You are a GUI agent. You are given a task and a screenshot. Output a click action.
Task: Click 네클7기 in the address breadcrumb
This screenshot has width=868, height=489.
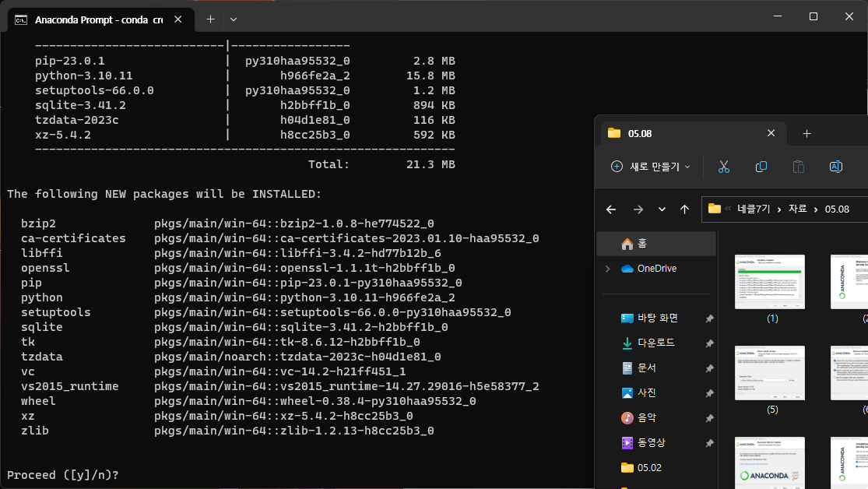(x=754, y=209)
